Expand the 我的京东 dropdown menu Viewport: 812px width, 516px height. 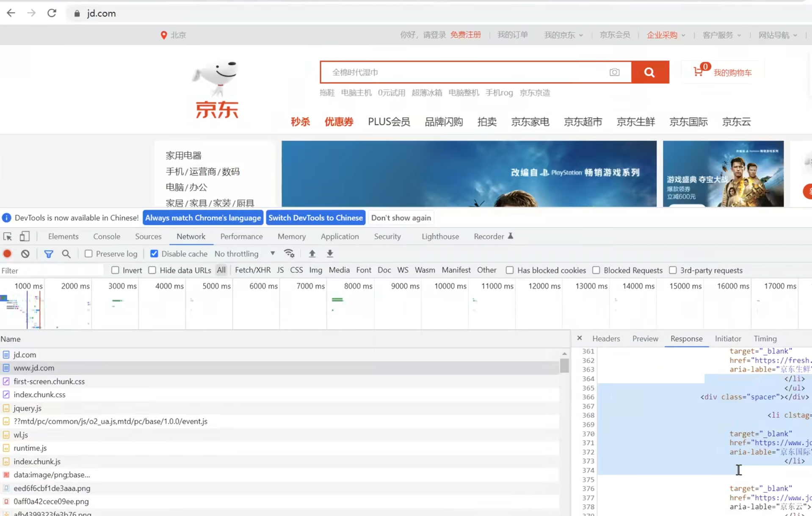(x=563, y=35)
